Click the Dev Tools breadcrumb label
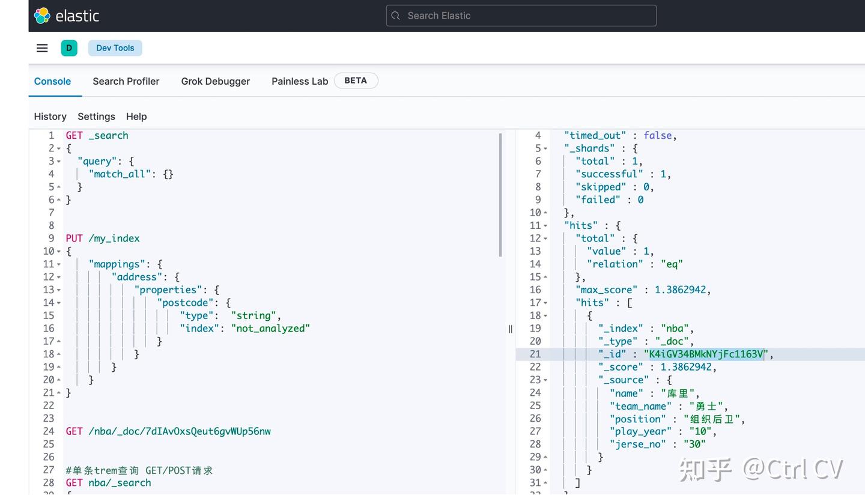The width and height of the screenshot is (865, 504). (x=115, y=47)
